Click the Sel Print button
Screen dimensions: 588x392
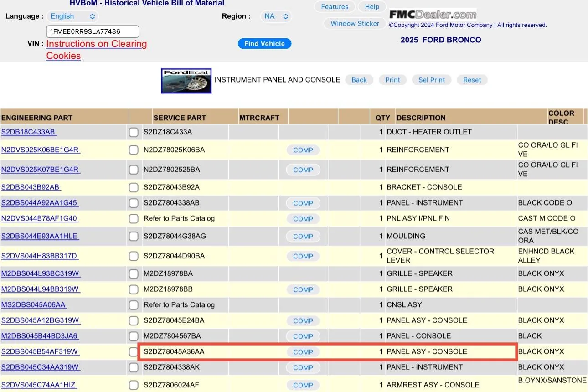(x=432, y=80)
